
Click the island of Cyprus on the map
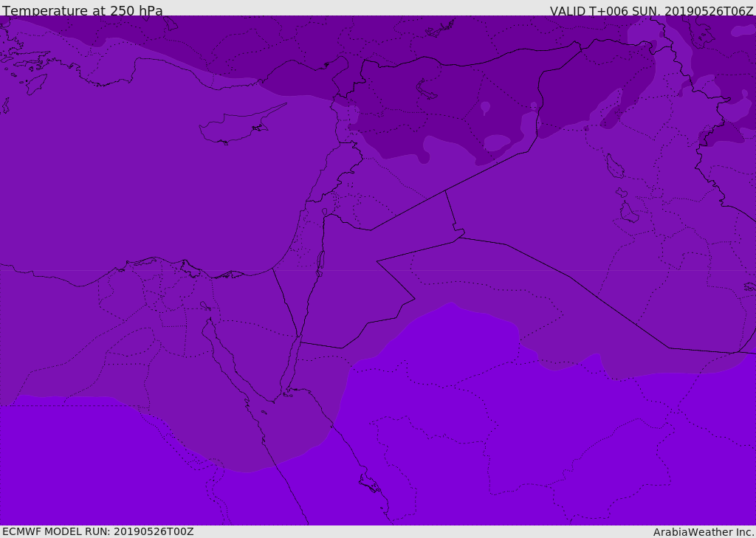(x=243, y=124)
